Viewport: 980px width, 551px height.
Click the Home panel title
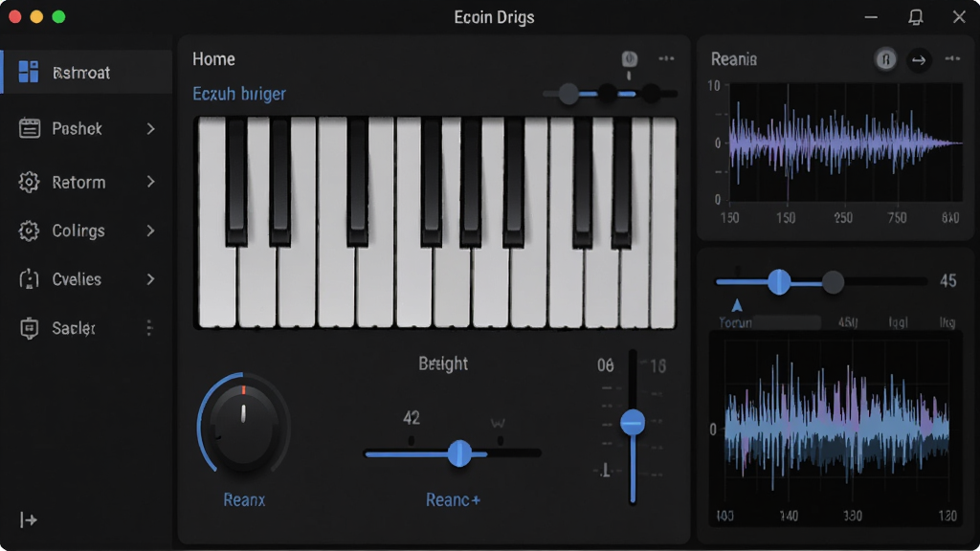[x=213, y=59]
